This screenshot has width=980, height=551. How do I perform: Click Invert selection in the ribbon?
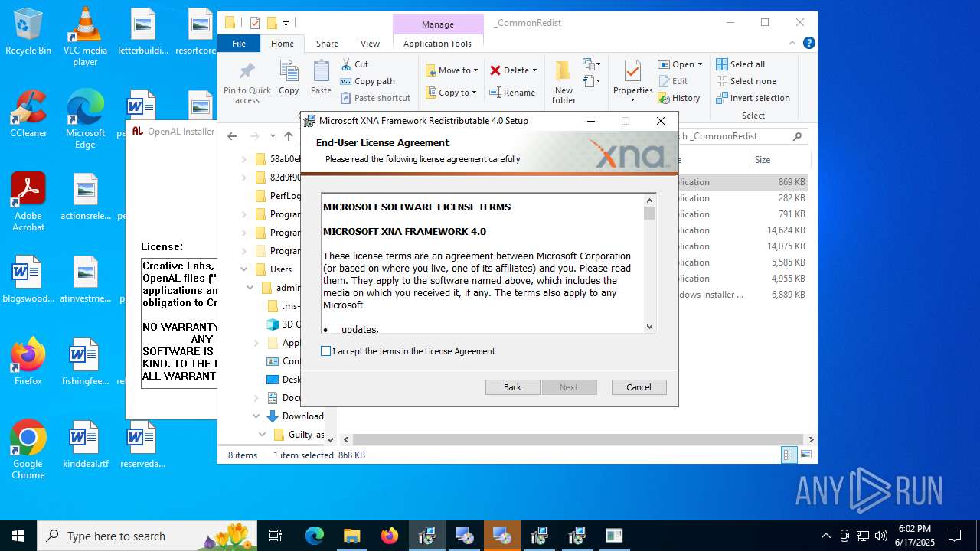click(753, 98)
